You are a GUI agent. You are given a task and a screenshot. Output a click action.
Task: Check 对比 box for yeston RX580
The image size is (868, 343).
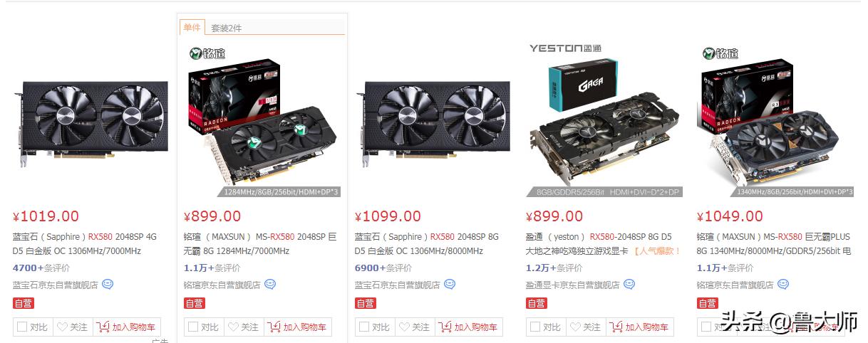[547, 327]
